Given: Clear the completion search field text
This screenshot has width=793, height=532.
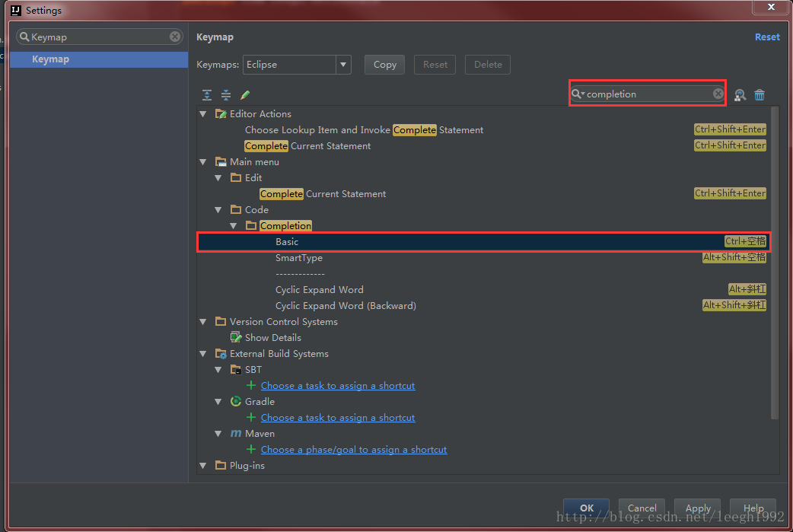Looking at the screenshot, I should 718,94.
